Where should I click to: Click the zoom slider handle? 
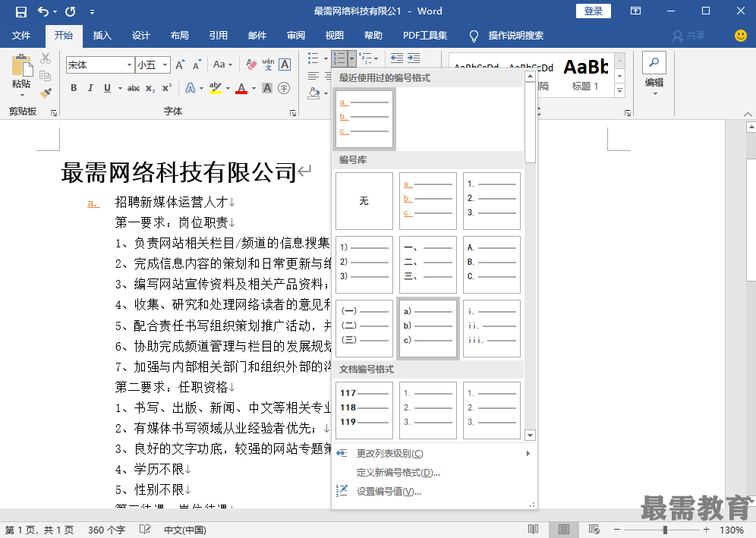point(665,530)
